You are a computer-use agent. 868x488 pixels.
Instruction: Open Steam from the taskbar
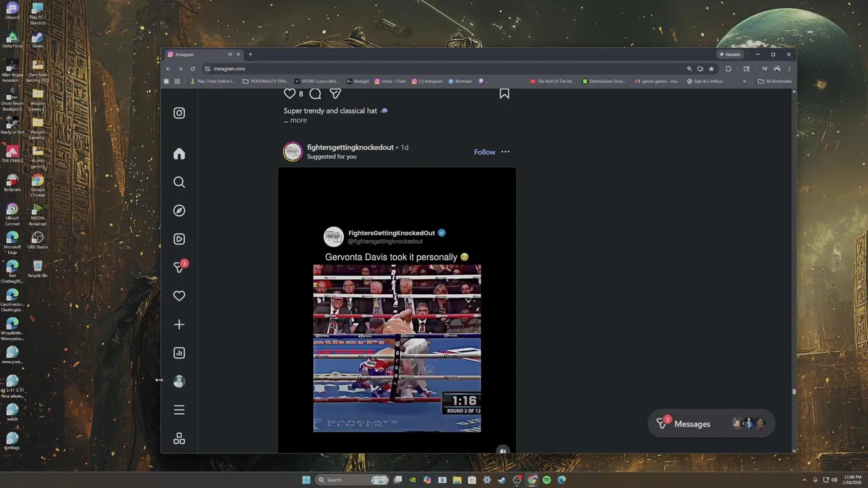[x=502, y=480]
